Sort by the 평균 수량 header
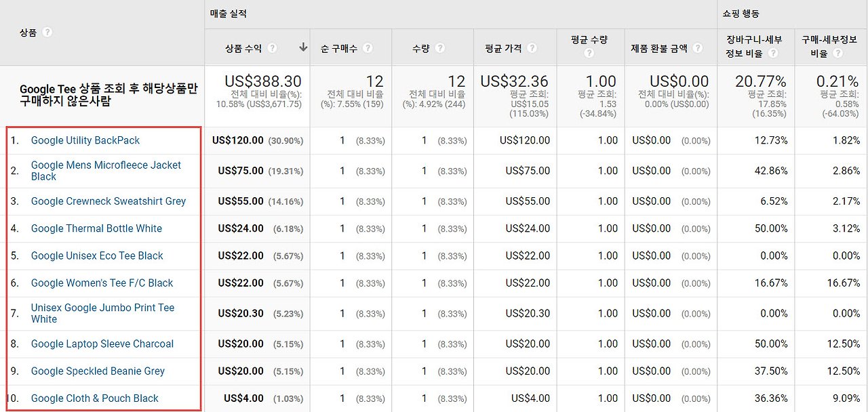Screen dimensions: 868x412 click(x=589, y=40)
